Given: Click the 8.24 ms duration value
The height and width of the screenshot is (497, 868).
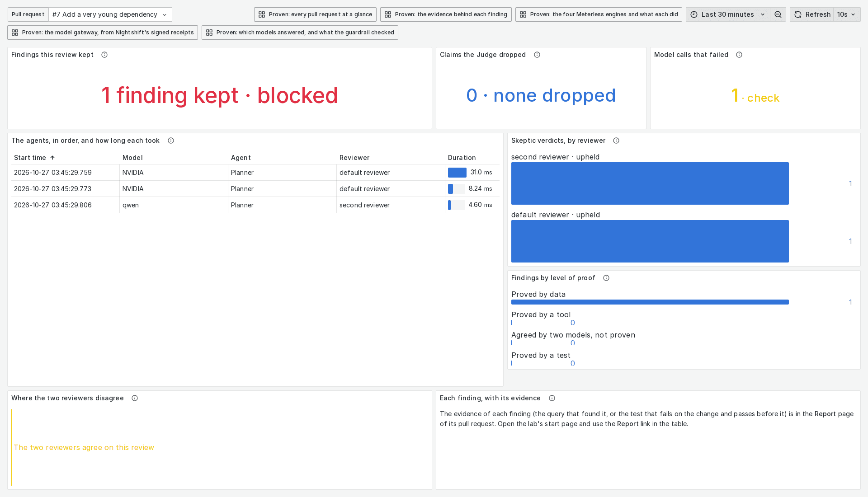Looking at the screenshot, I should point(480,189).
